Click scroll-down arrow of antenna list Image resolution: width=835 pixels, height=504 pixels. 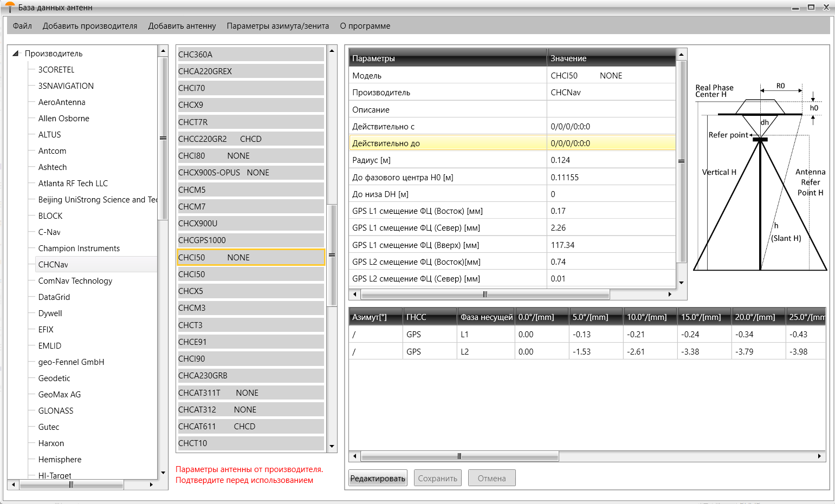pyautogui.click(x=332, y=447)
